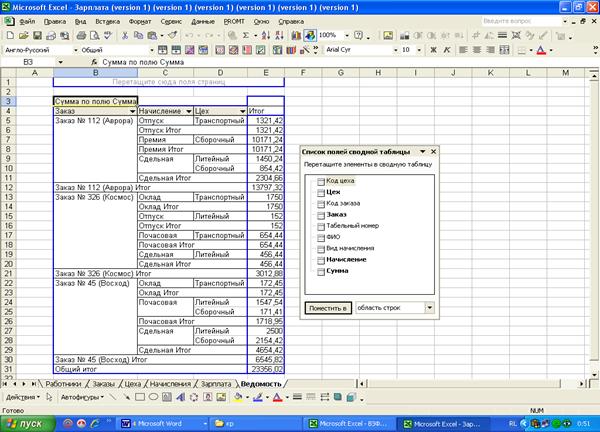Screen dimensions: 600x432
Task: Click the font color red A swatch
Action: 543,49
